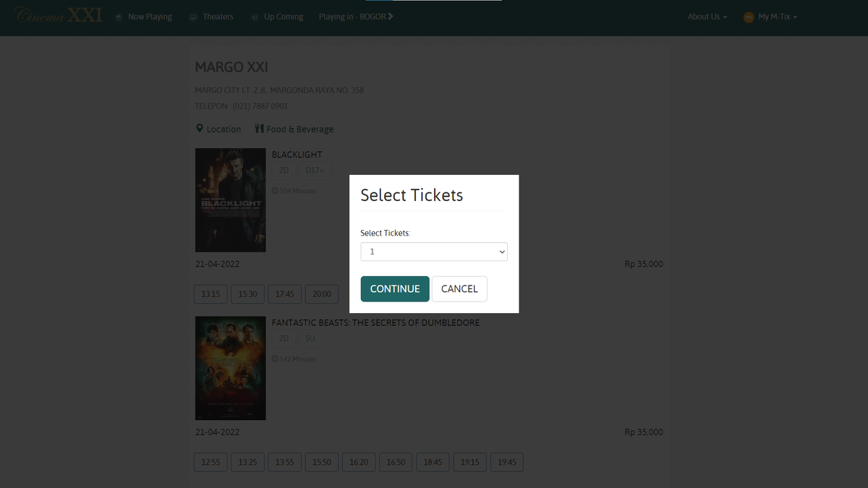Screen dimensions: 868x488
Task: Click the MARGO XXI theater heading
Action: pos(231,67)
